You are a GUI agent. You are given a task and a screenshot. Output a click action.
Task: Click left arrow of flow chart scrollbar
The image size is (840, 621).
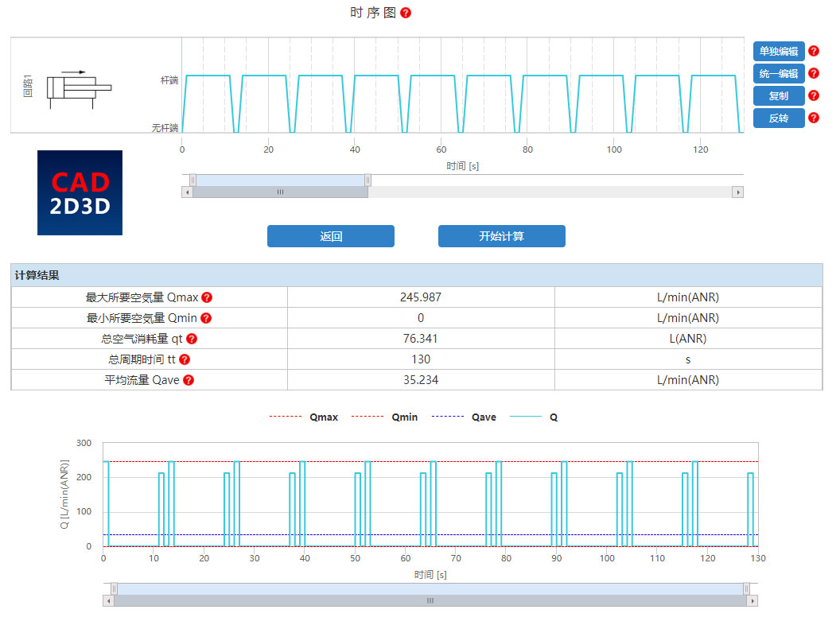[109, 600]
